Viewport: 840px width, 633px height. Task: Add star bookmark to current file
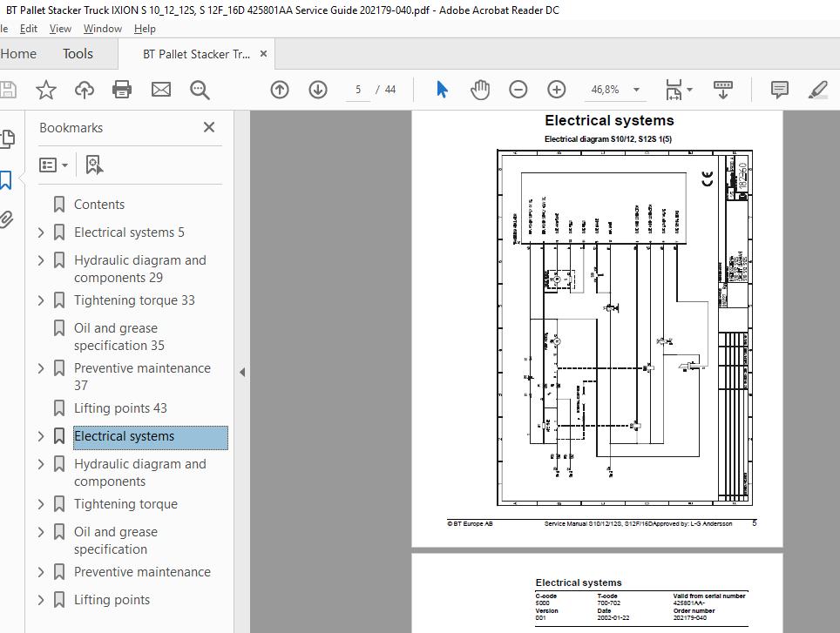(x=45, y=90)
